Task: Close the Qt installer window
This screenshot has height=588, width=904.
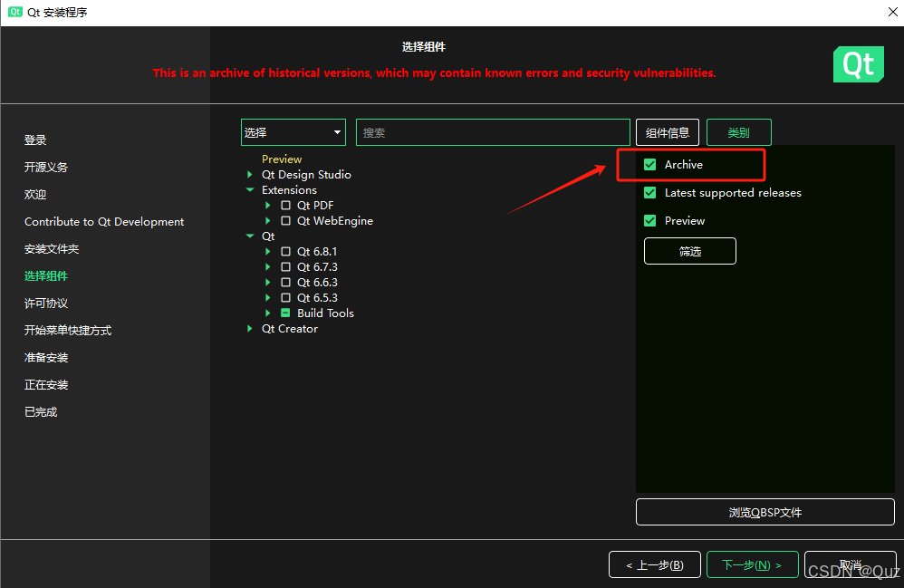Action: click(x=893, y=12)
